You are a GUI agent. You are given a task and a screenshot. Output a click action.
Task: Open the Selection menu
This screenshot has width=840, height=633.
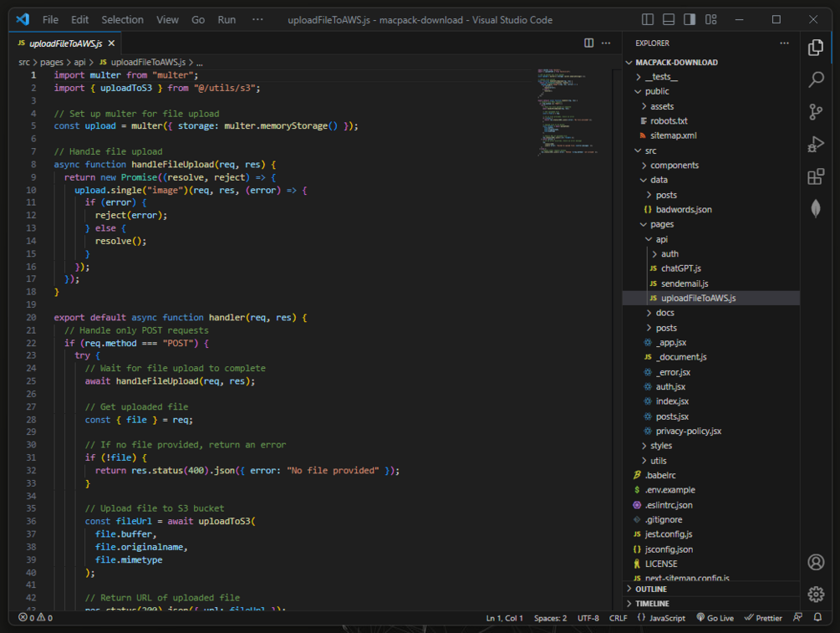(122, 19)
